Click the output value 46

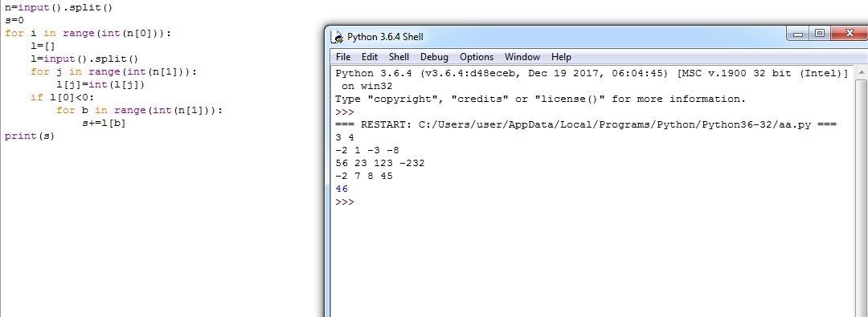[342, 189]
